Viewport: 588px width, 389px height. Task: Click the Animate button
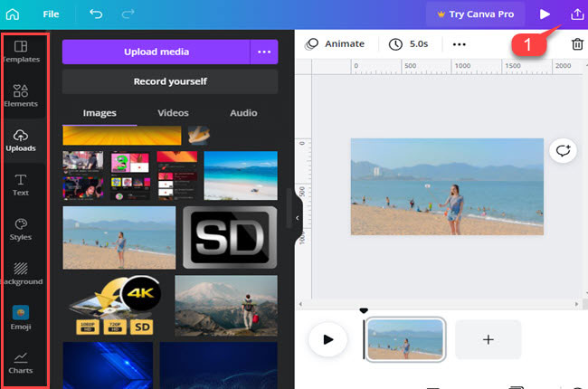tap(335, 44)
